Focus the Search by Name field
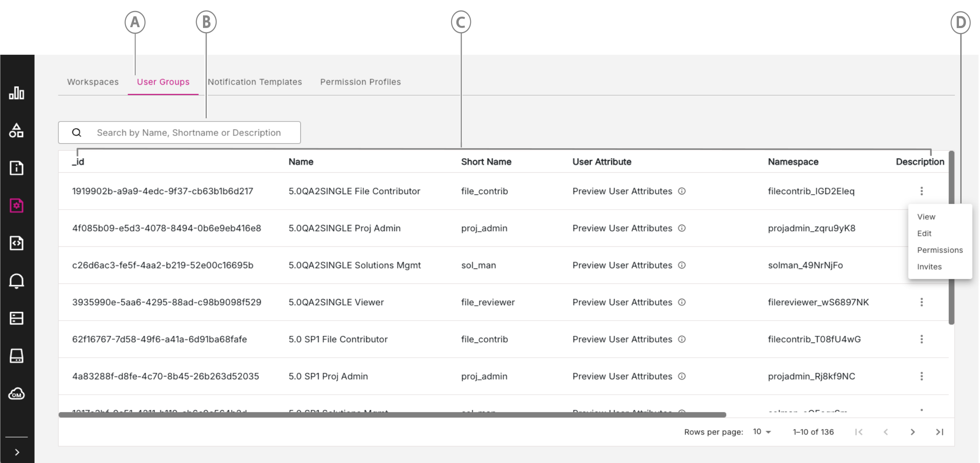980x463 pixels. click(x=179, y=132)
